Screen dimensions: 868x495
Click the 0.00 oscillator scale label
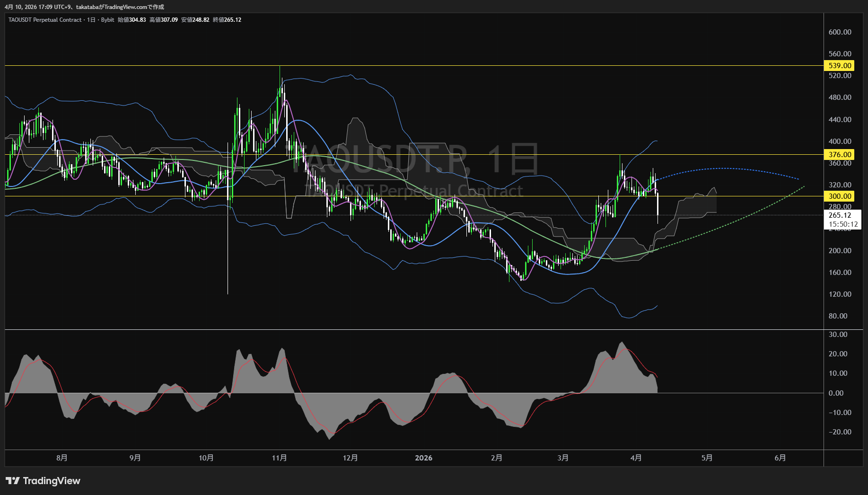coord(836,393)
